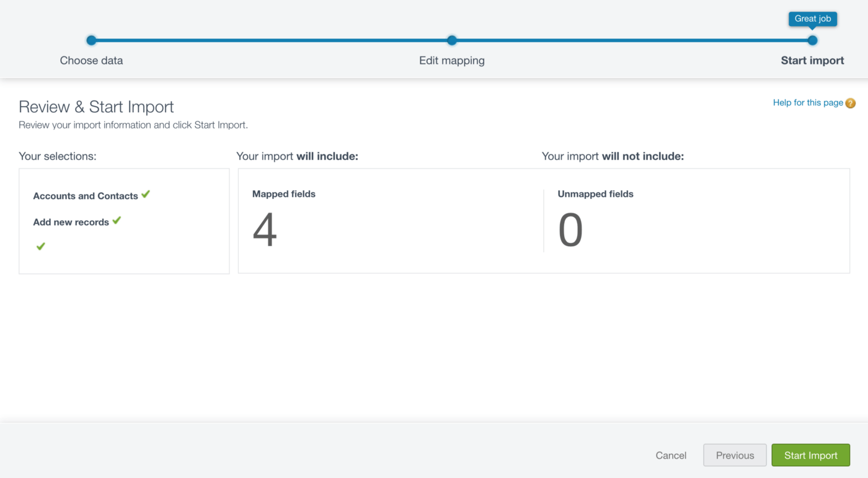Click the Start Import green button
868x478 pixels.
point(811,455)
